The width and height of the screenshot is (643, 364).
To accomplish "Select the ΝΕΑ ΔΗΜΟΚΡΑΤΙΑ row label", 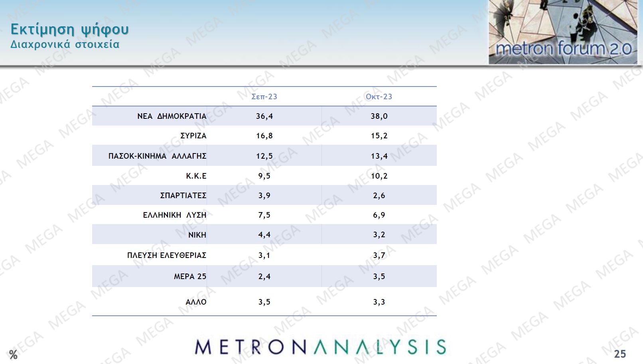I will tap(172, 116).
